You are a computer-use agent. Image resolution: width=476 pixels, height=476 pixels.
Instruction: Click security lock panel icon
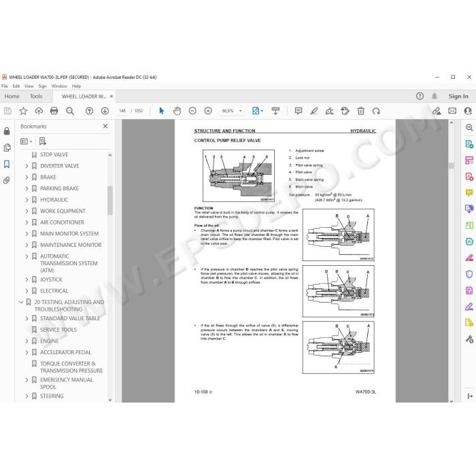(7, 131)
